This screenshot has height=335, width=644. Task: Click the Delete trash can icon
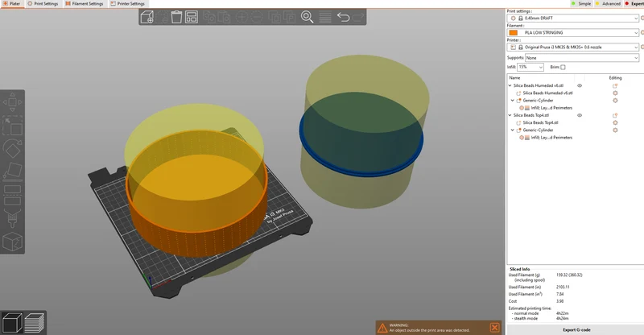176,17
